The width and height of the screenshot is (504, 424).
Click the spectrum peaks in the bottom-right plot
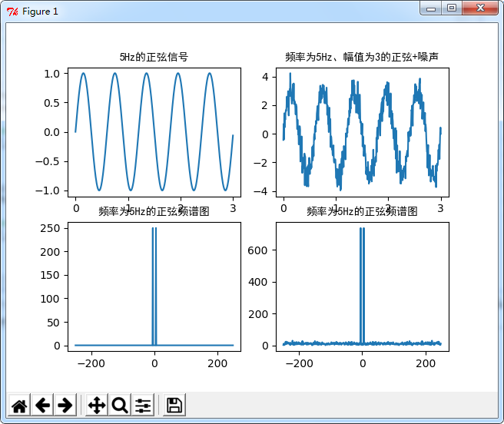point(363,286)
